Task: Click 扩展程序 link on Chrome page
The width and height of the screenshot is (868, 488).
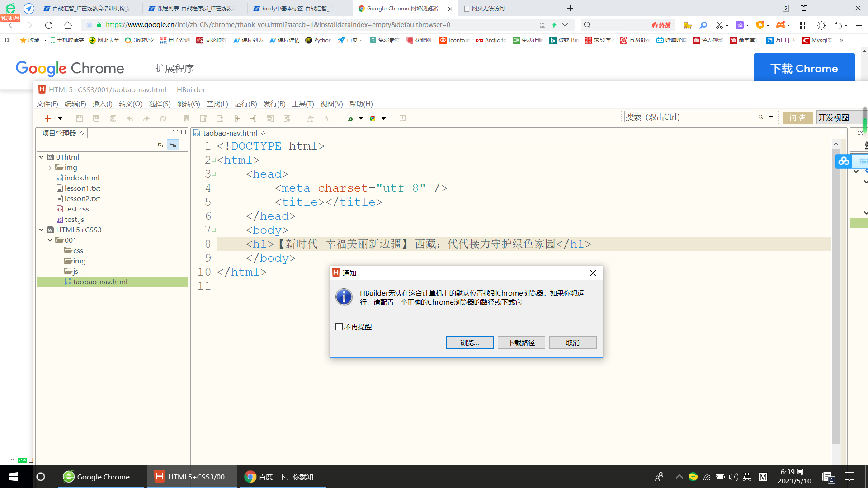Action: click(175, 69)
